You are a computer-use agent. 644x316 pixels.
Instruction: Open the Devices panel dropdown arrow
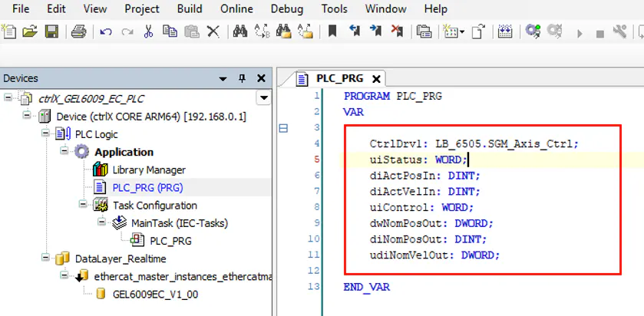223,78
